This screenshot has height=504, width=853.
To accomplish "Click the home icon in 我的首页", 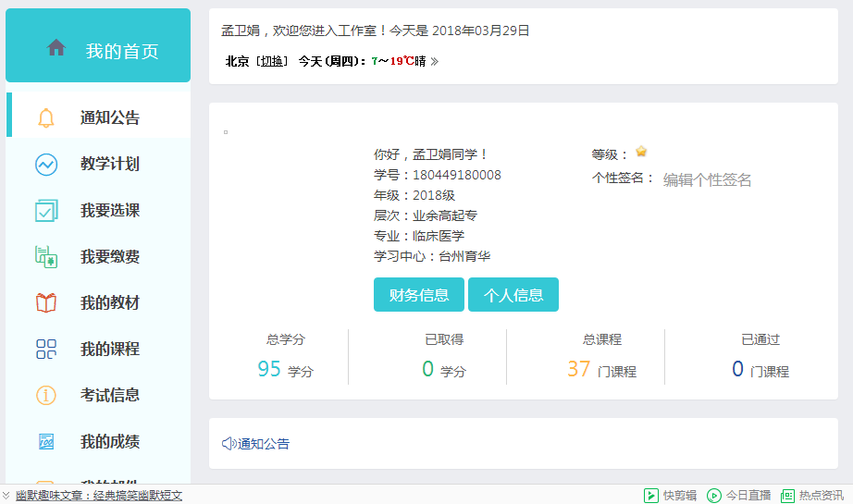I will click(56, 48).
